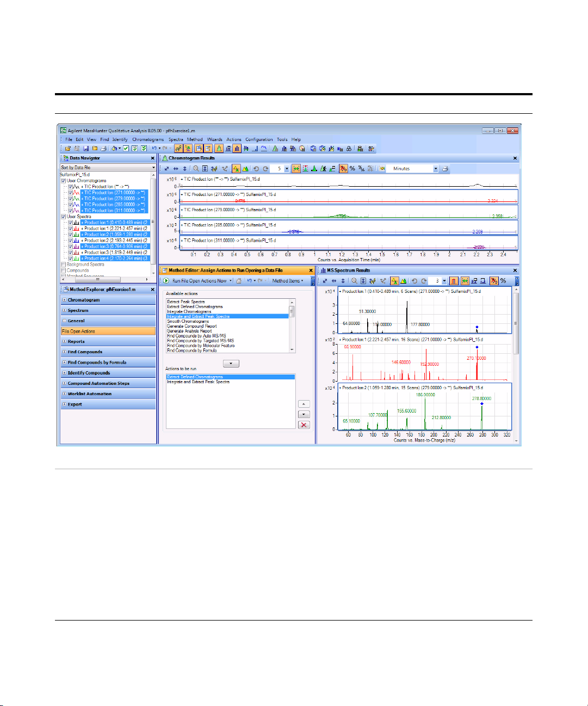Click the Save disk icon in main toolbar
This screenshot has height=706, width=588.
coord(86,148)
